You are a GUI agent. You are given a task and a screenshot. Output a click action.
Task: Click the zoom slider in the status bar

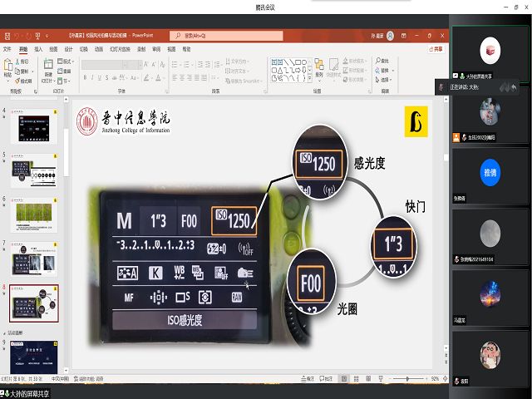pyautogui.click(x=407, y=379)
